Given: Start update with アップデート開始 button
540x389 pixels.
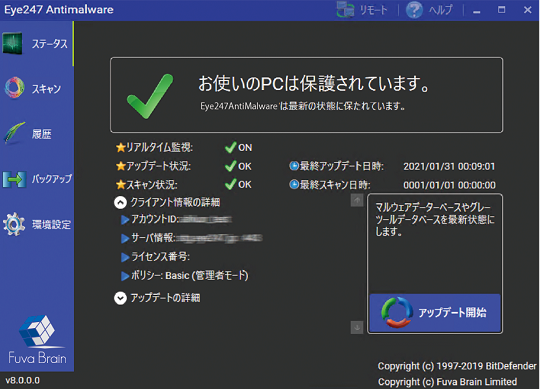Looking at the screenshot, I should (435, 313).
